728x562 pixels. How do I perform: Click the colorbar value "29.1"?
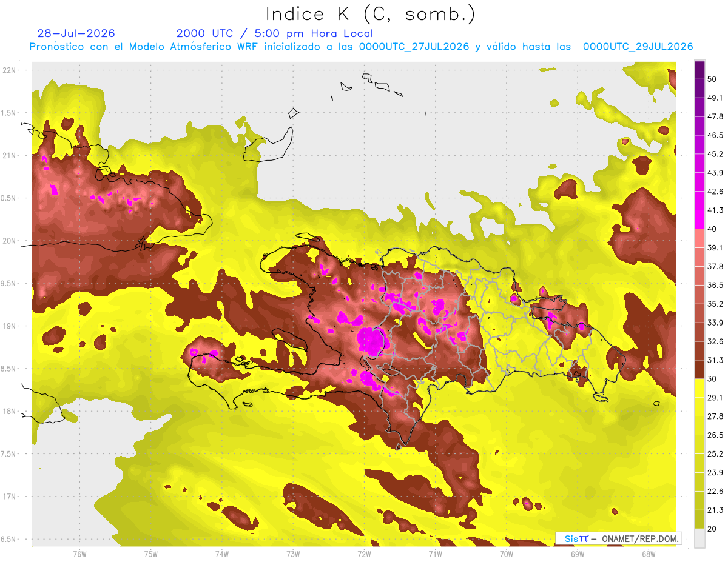(715, 397)
